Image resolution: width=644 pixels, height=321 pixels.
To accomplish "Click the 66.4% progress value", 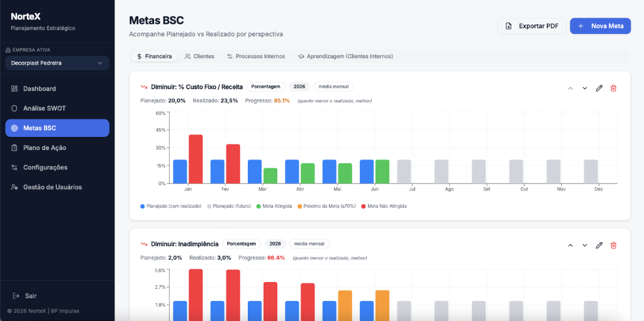I will [x=276, y=258].
